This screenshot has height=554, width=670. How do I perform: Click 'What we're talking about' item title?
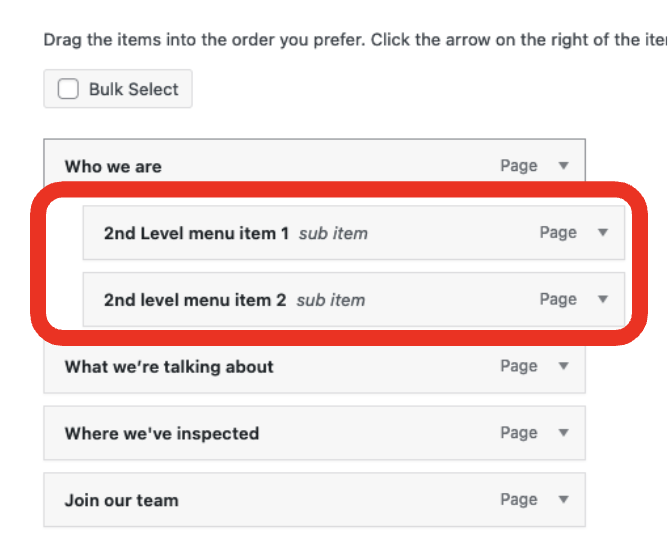(x=169, y=367)
